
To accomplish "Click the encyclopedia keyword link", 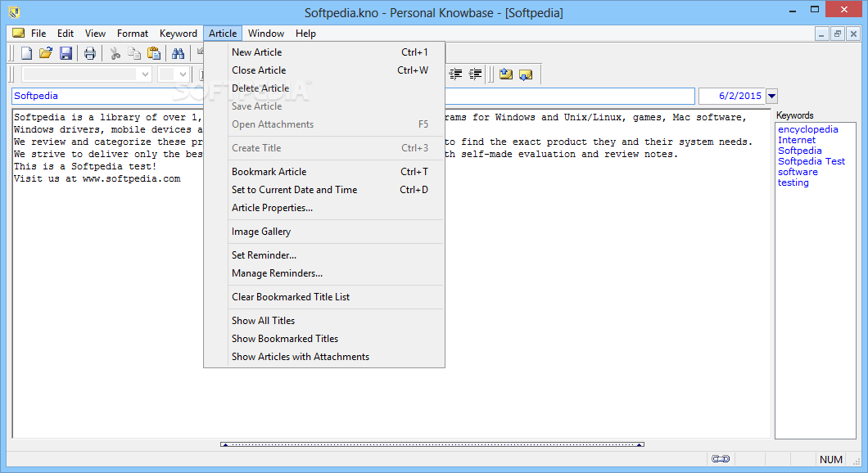I will pos(807,129).
